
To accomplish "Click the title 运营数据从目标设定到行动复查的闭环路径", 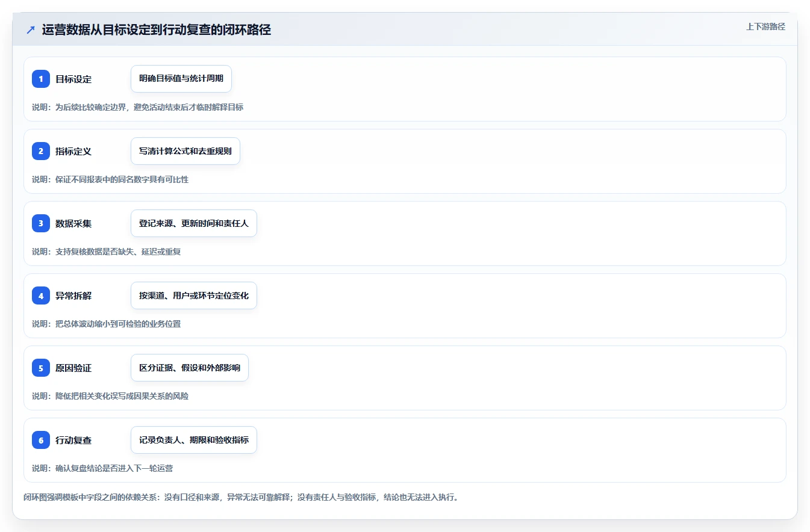I will click(157, 30).
